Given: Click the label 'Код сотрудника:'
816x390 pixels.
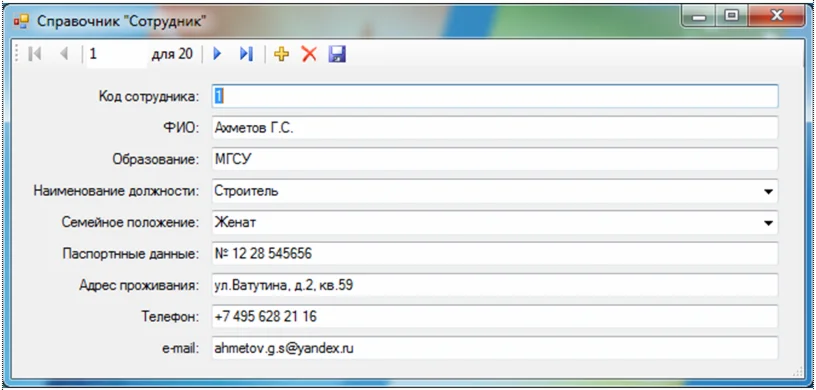Looking at the screenshot, I should [x=149, y=96].
